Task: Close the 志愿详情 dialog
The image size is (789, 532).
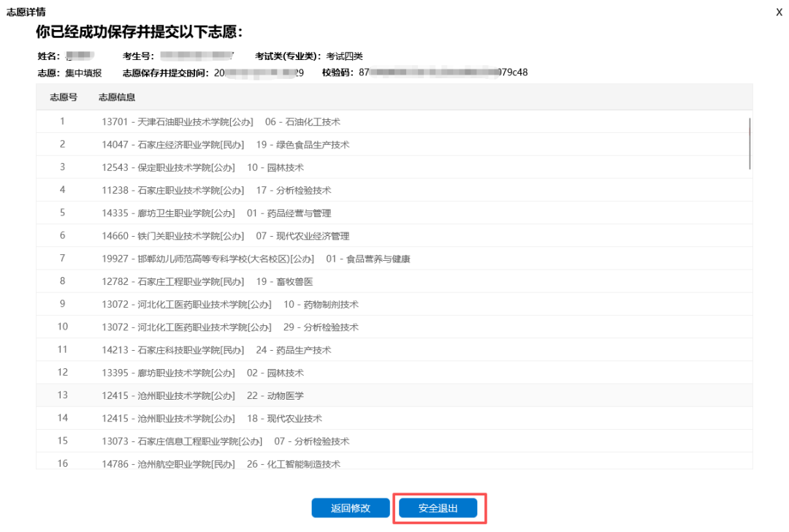Action: point(777,12)
